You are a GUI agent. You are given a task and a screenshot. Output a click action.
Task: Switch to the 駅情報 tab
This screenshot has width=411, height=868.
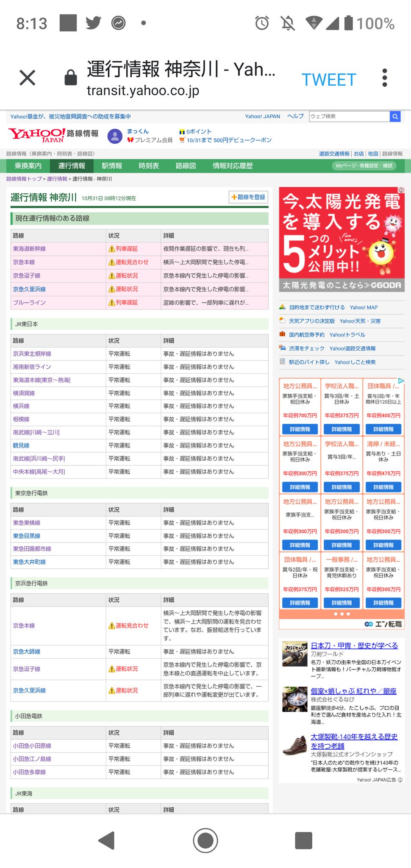pos(112,166)
